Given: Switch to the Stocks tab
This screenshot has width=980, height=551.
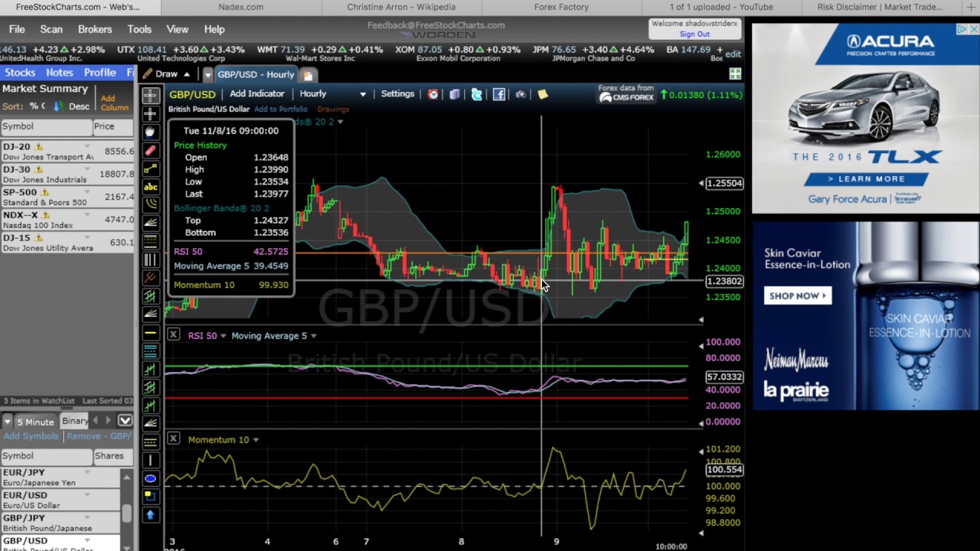Looking at the screenshot, I should 20,72.
